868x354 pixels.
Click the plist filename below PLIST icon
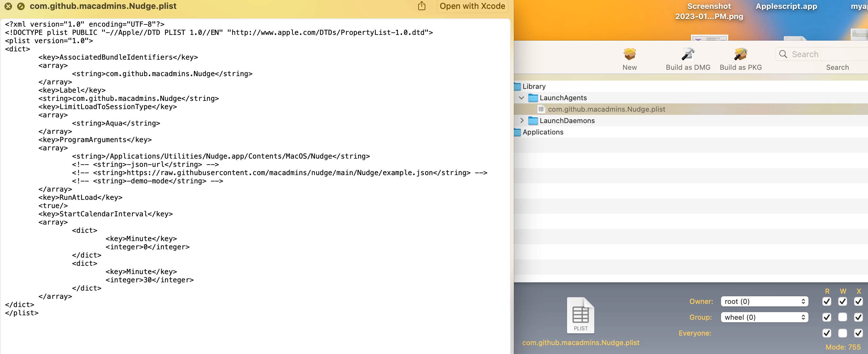click(x=581, y=343)
